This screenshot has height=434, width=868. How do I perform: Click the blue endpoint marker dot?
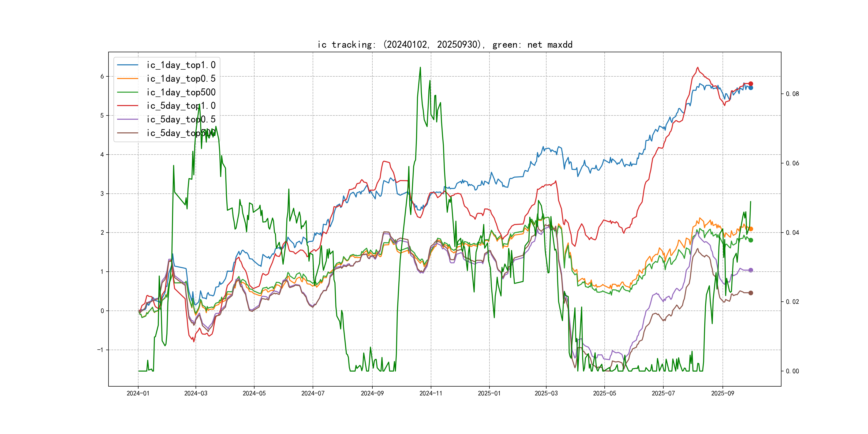[x=751, y=88]
